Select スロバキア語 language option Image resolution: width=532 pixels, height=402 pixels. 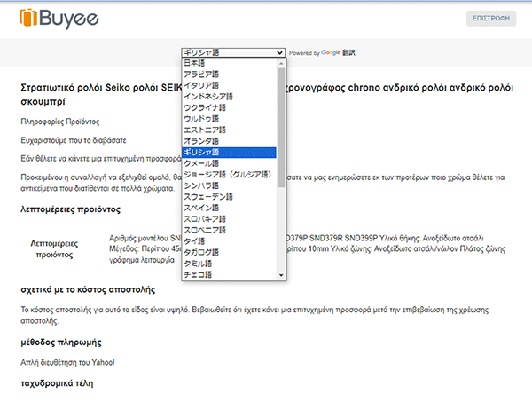[x=229, y=219]
